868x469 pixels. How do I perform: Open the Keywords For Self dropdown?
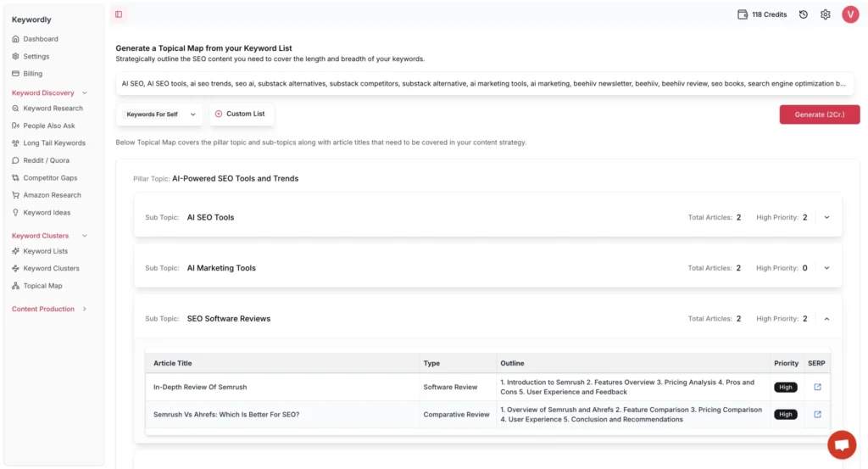pos(160,114)
